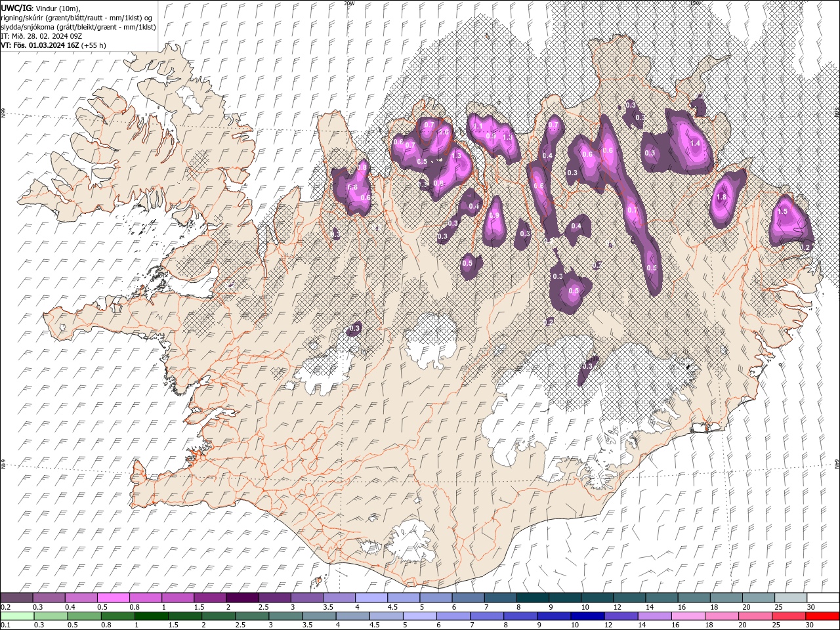Click the bright pink 0.5 swatch in snow legend
840x630 pixels.
(113, 598)
